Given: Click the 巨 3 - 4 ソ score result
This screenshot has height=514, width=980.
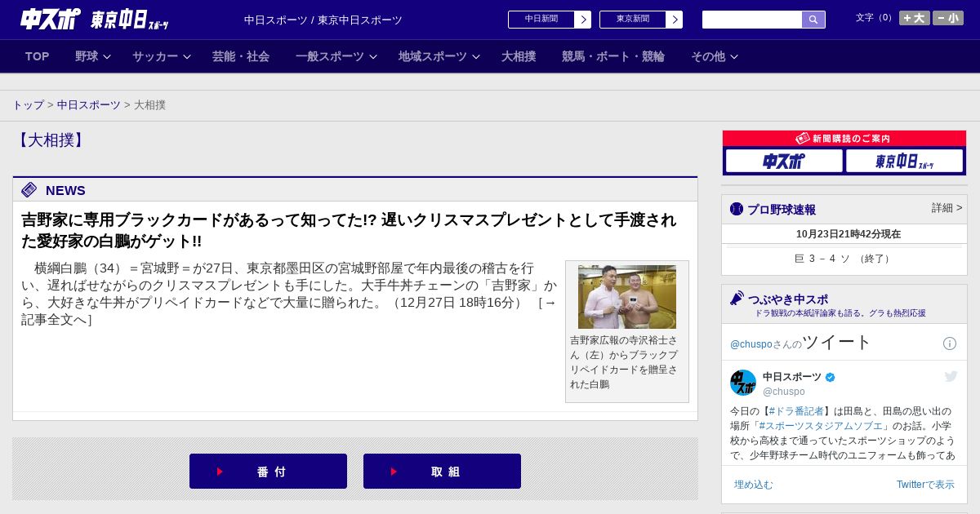Looking at the screenshot, I should pyautogui.click(x=844, y=259).
